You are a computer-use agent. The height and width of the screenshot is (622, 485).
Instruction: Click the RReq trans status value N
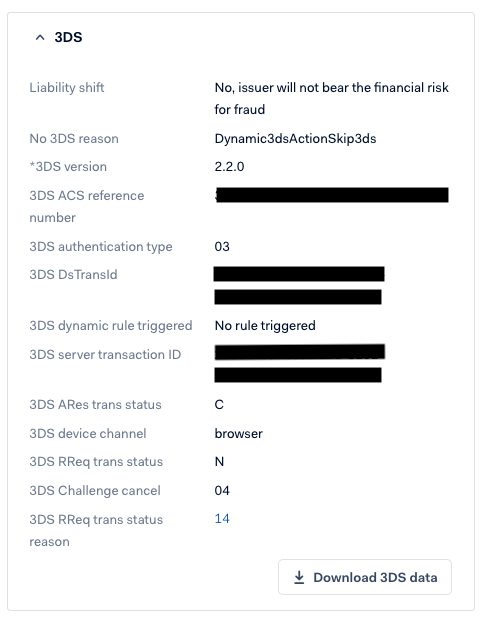click(219, 462)
